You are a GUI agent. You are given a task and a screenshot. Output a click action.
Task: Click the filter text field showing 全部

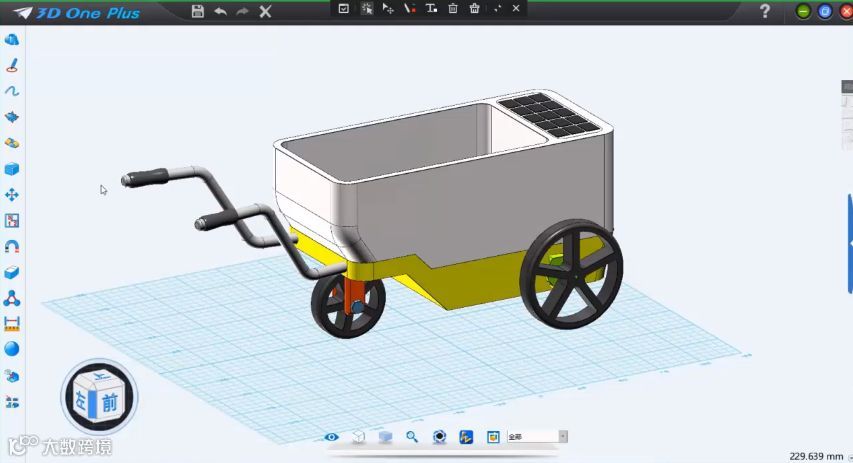click(x=533, y=436)
